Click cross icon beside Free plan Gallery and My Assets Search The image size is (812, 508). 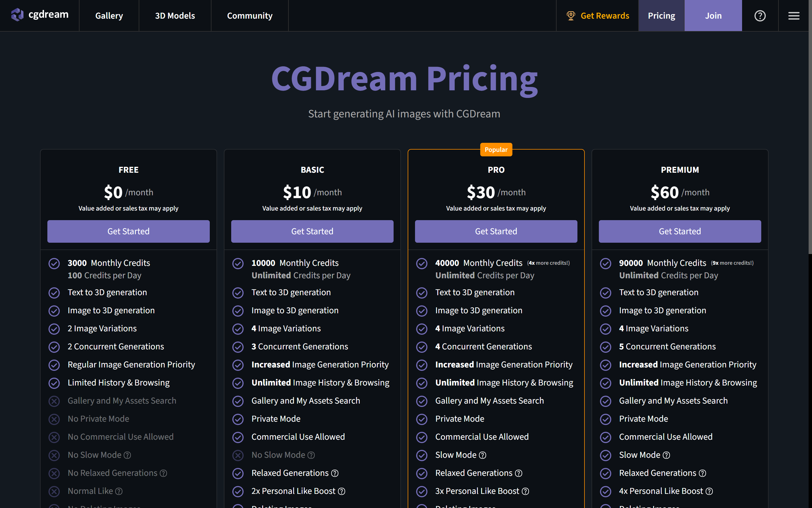pyautogui.click(x=54, y=401)
